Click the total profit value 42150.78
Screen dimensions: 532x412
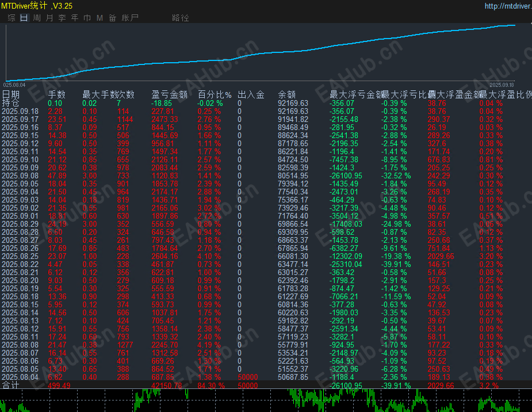tap(167, 386)
